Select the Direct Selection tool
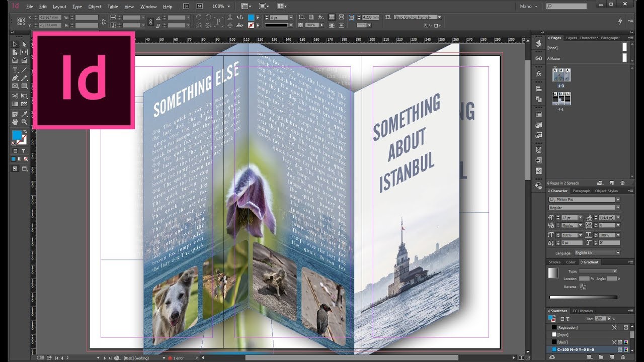 (x=24, y=44)
